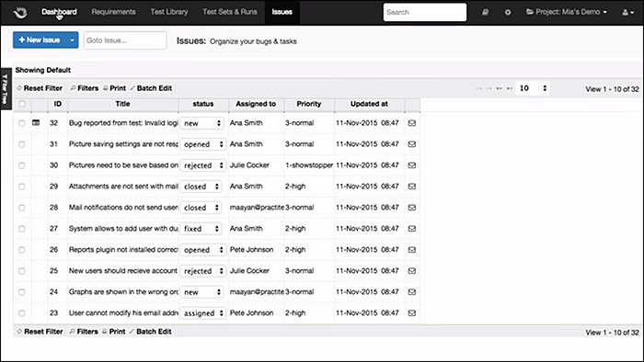Click the email icon for issue 29
Image resolution: width=644 pixels, height=362 pixels.
click(412, 187)
